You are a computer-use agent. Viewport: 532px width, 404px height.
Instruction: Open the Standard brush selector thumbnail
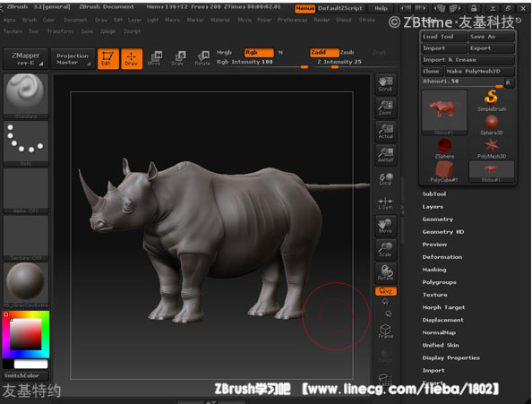(x=26, y=96)
